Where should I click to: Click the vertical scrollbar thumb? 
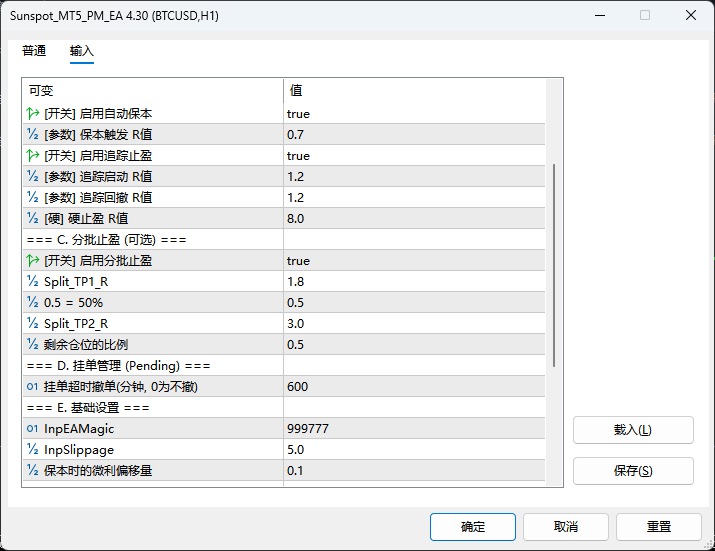point(554,265)
